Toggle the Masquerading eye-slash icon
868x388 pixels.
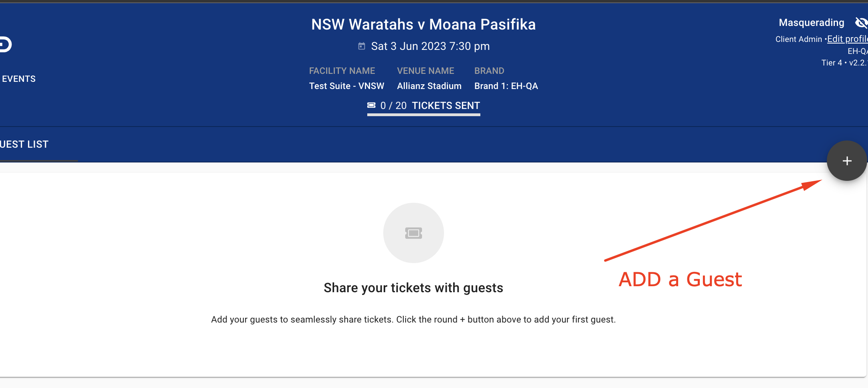point(861,23)
